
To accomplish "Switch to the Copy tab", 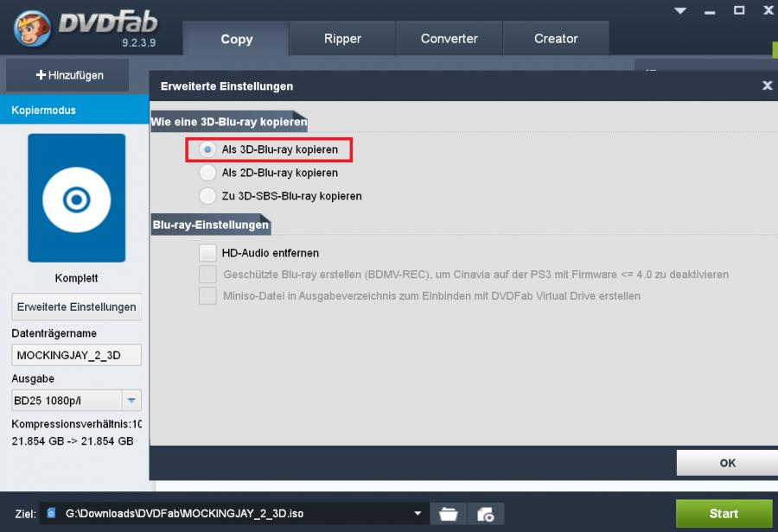I will pos(236,39).
